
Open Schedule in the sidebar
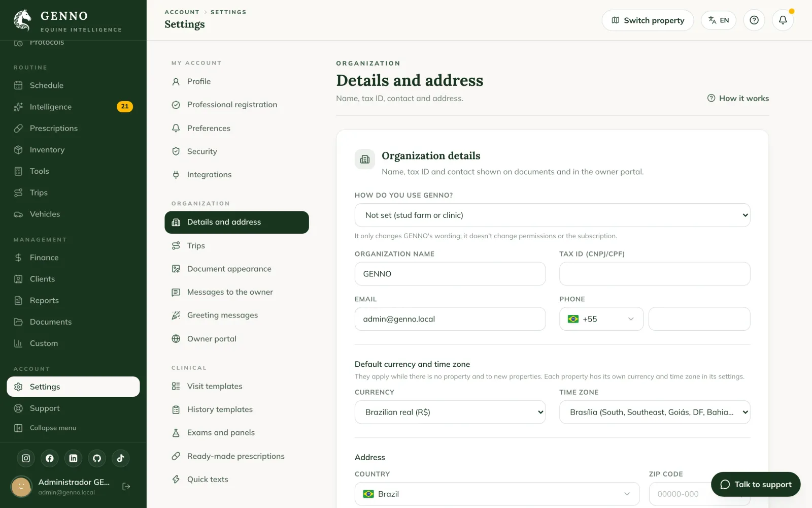point(73,85)
